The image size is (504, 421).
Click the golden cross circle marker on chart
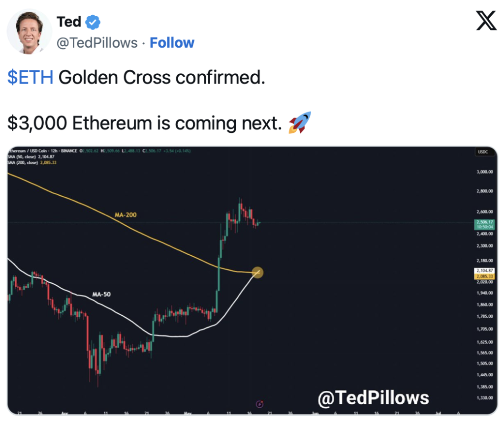point(257,272)
